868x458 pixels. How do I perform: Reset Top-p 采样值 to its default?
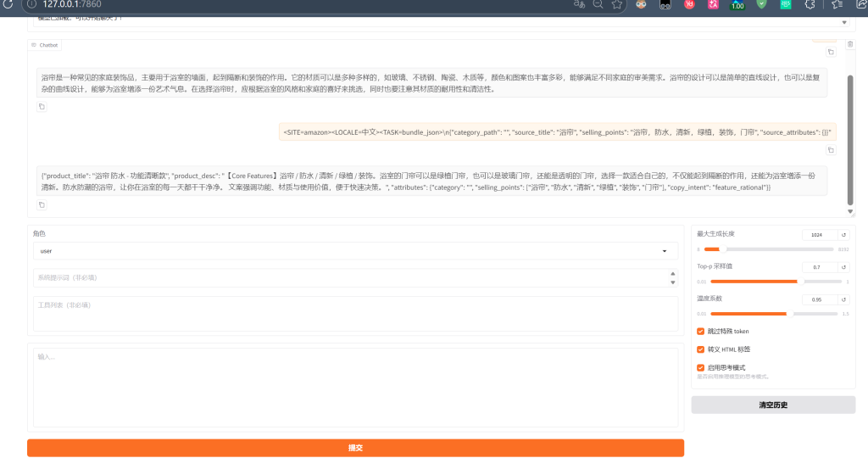[843, 267]
